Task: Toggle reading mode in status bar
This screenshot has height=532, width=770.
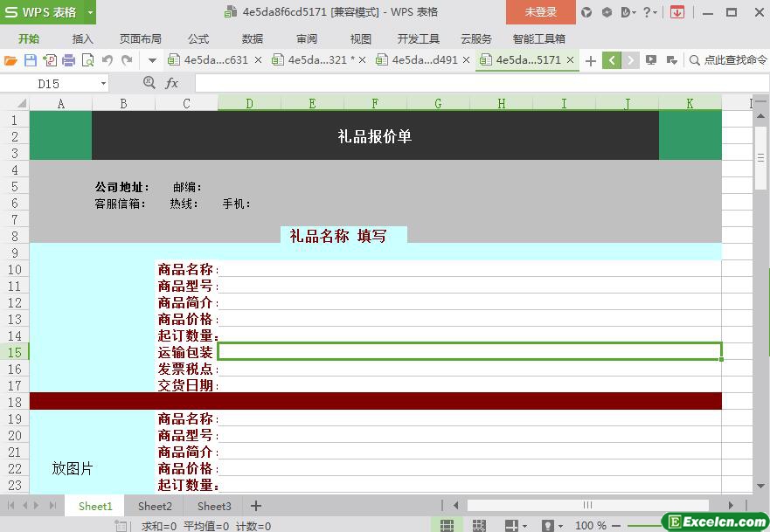Action: [x=512, y=526]
